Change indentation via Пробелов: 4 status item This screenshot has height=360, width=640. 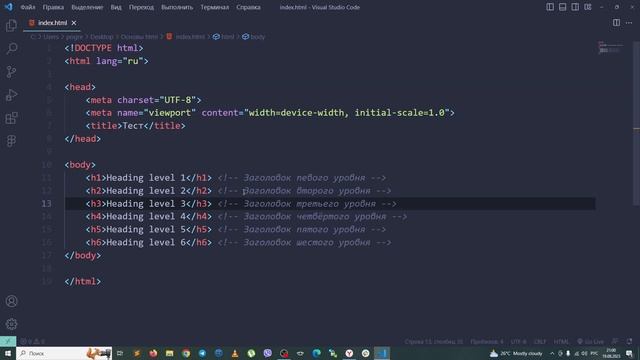[x=487, y=342]
